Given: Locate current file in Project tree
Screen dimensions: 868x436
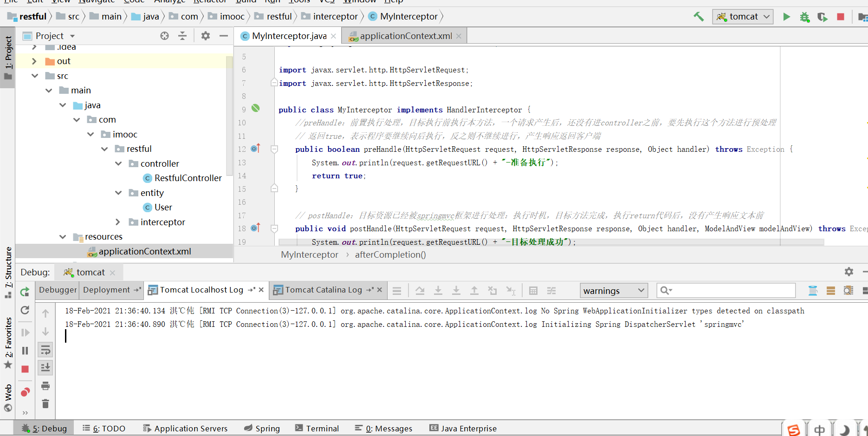Looking at the screenshot, I should [x=164, y=36].
